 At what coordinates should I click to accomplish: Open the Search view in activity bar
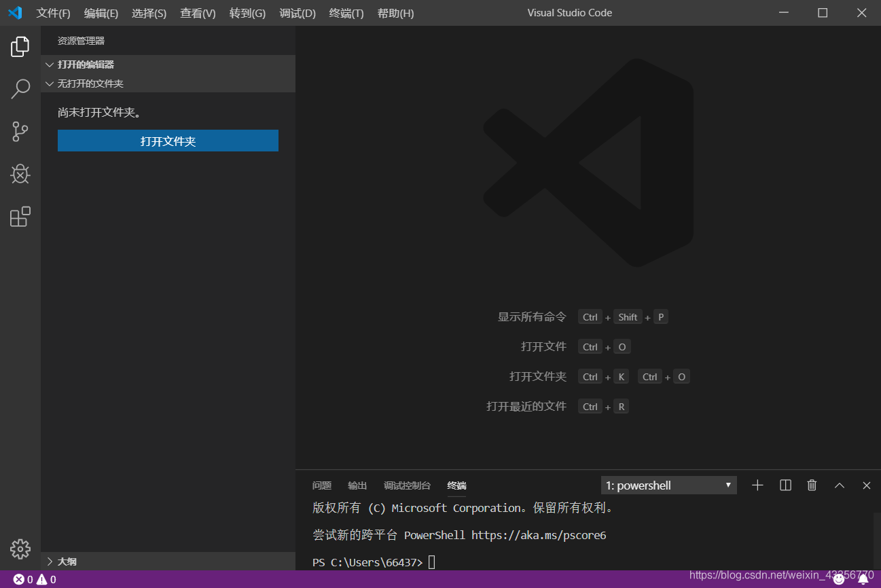[20, 89]
